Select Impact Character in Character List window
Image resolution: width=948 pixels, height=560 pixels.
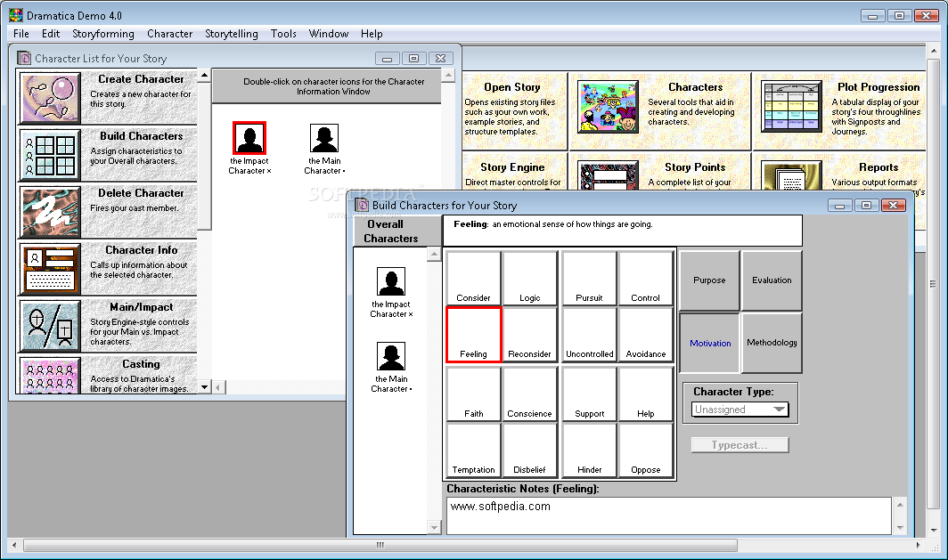249,138
